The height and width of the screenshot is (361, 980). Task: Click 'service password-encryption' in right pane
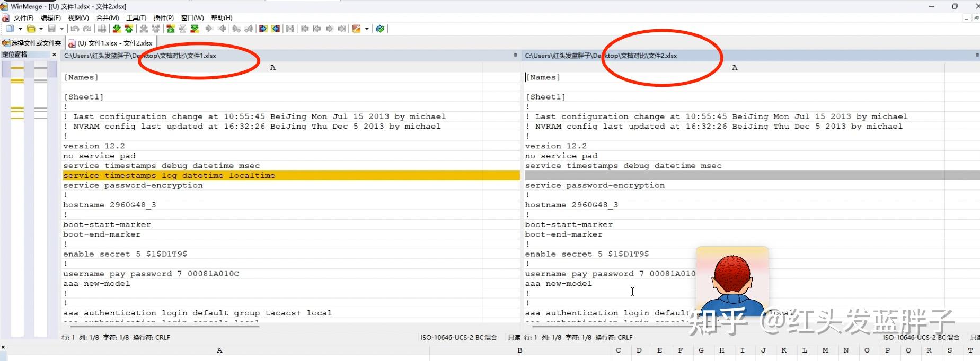[595, 185]
